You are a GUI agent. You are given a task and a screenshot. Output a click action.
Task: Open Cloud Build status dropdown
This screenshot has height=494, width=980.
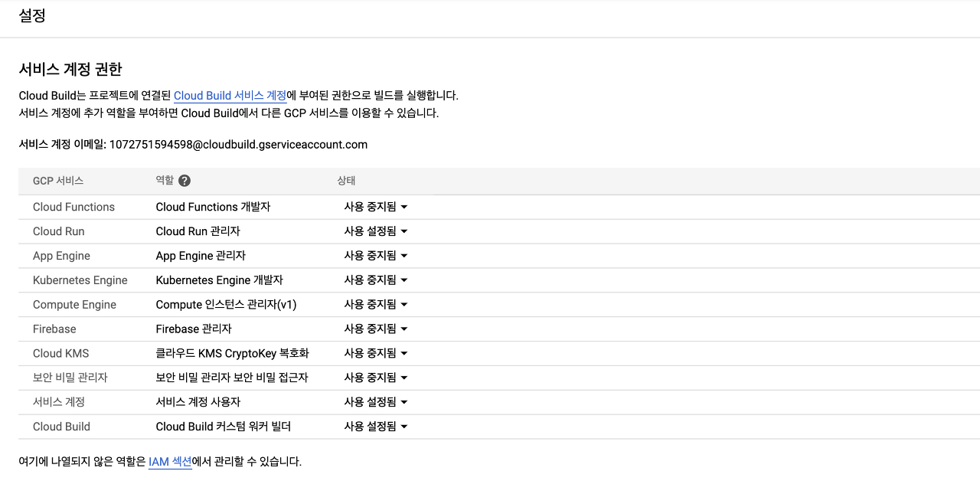[x=375, y=427]
